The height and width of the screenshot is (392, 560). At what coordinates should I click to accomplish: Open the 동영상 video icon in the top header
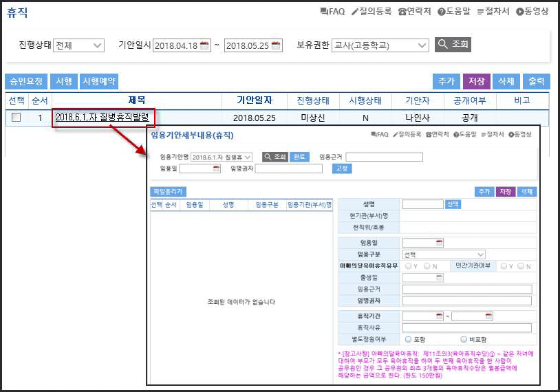tap(520, 12)
